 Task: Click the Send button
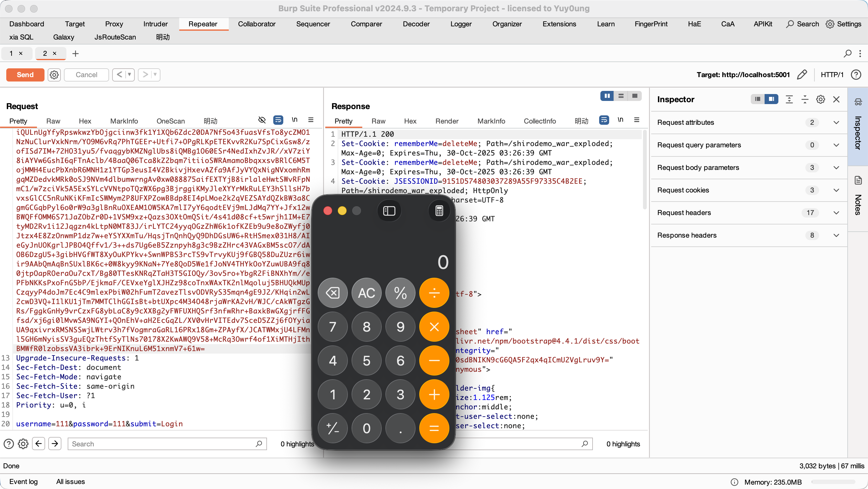[x=25, y=75]
